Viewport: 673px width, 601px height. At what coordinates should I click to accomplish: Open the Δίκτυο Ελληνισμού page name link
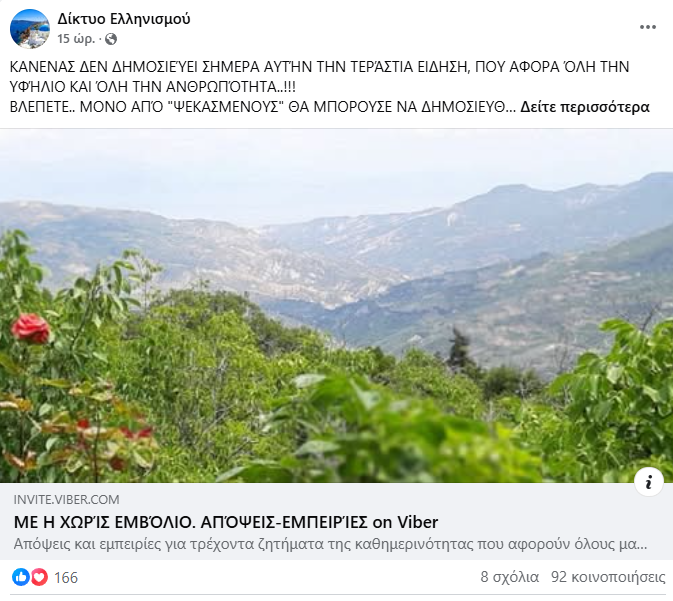pyautogui.click(x=124, y=19)
